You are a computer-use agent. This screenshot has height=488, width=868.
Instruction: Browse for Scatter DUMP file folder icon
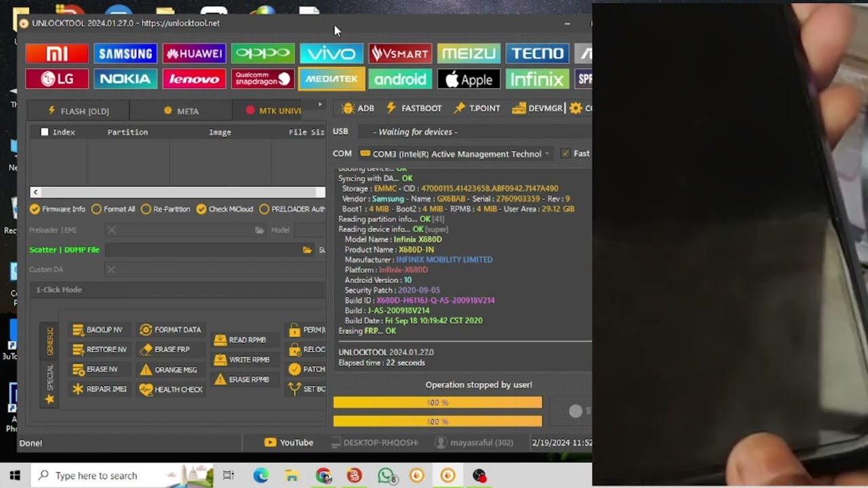pyautogui.click(x=307, y=250)
